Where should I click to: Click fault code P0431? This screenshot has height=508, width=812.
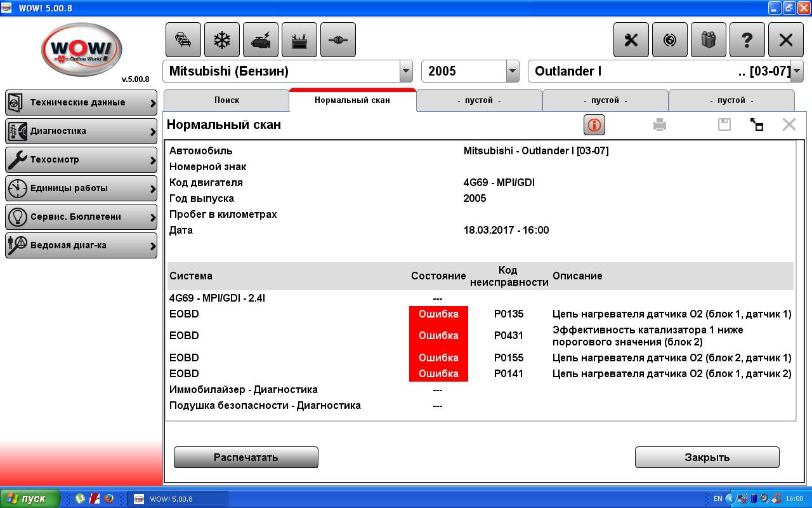tap(509, 336)
